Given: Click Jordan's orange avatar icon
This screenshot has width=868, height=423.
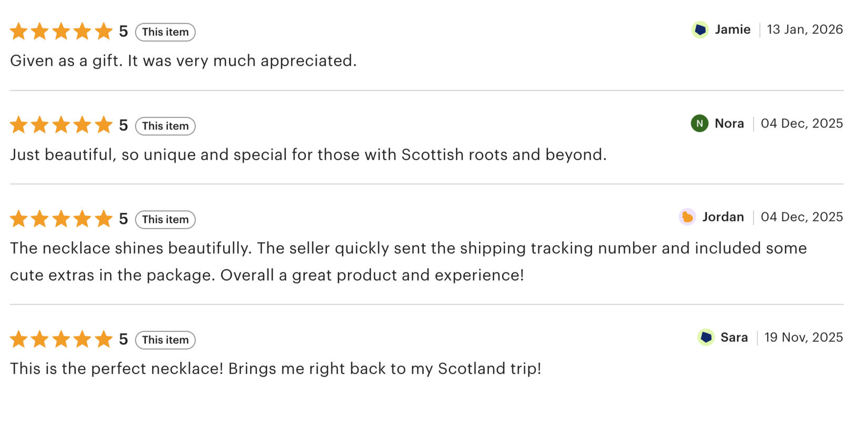Looking at the screenshot, I should pos(687,217).
